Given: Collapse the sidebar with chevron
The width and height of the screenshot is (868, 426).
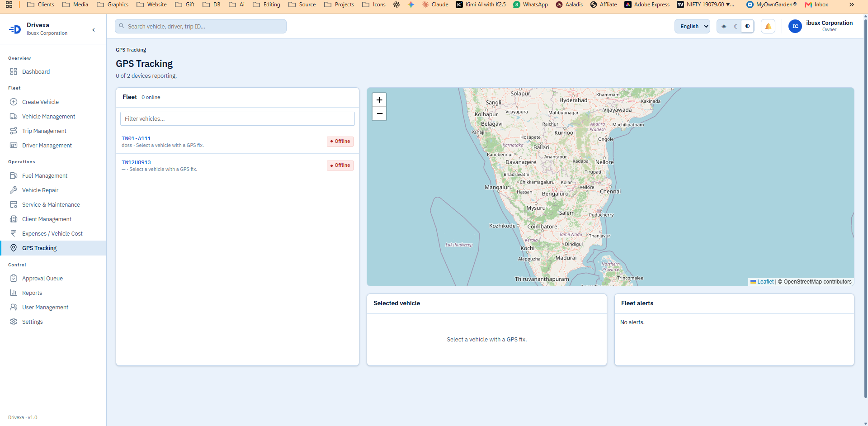Looking at the screenshot, I should click(x=94, y=30).
